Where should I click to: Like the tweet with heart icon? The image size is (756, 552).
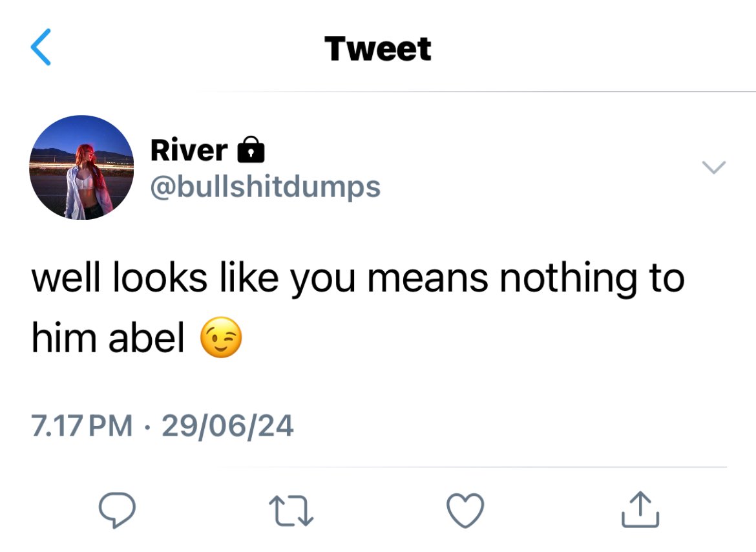pyautogui.click(x=465, y=511)
